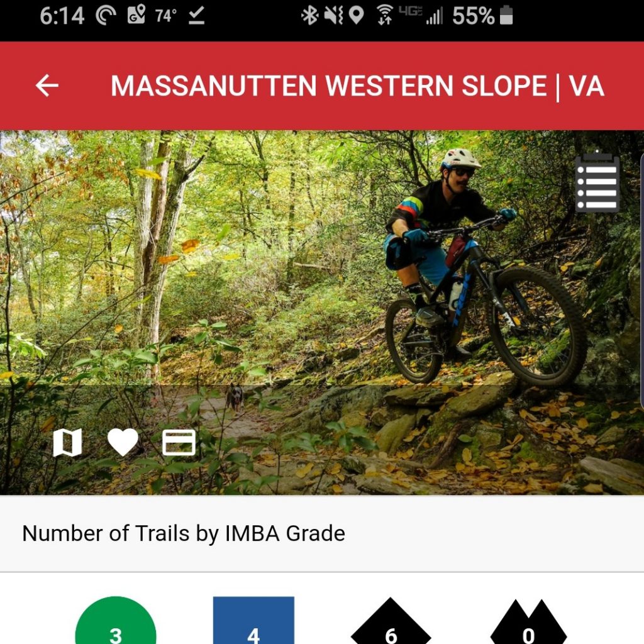This screenshot has height=644, width=644.
Task: Tap Number of Trails by IMBA Grade heading
Action: pyautogui.click(x=184, y=533)
